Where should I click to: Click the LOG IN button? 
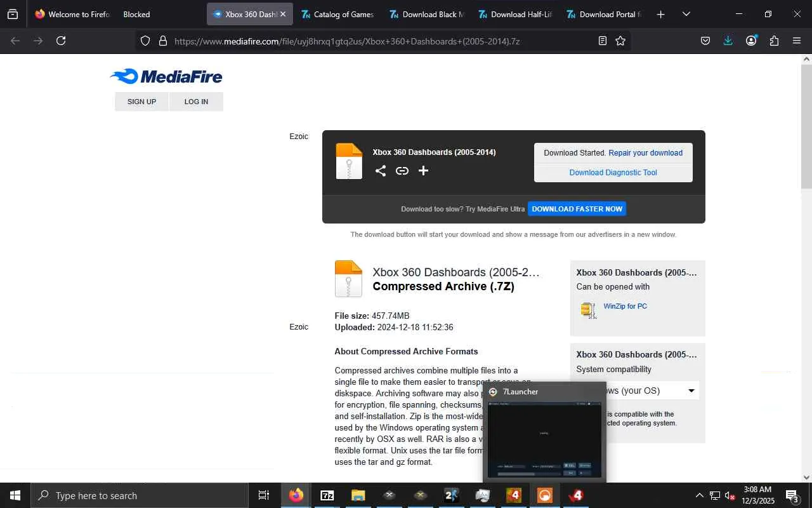[x=196, y=102]
